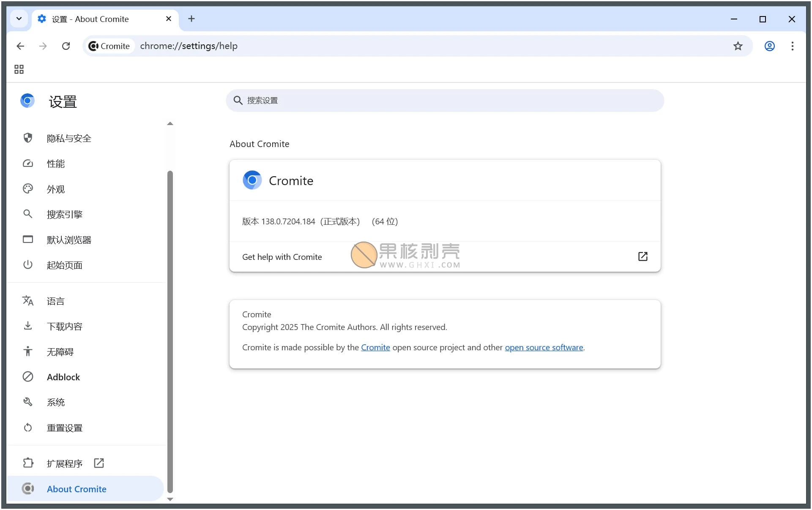Click the reload page icon
Viewport: 812px width, 510px height.
66,46
